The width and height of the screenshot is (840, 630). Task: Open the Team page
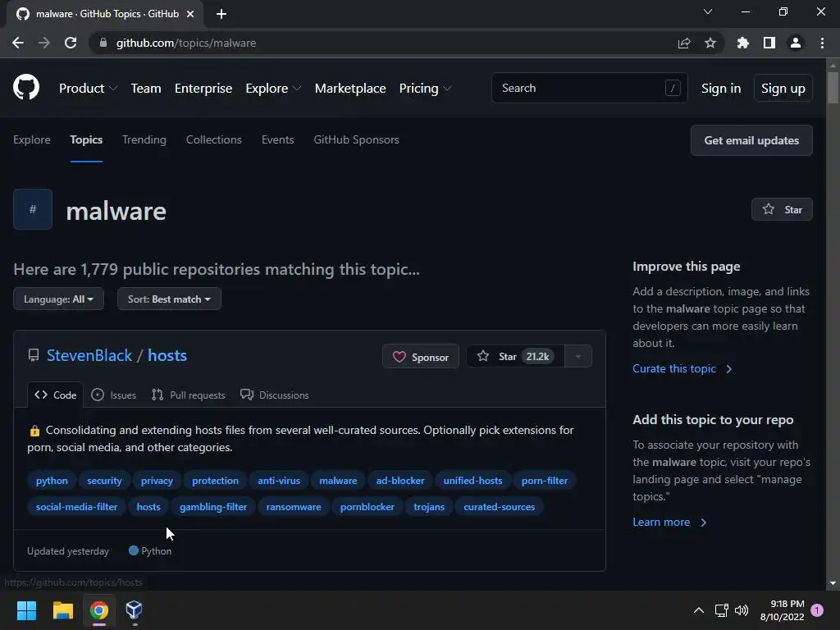click(x=146, y=89)
